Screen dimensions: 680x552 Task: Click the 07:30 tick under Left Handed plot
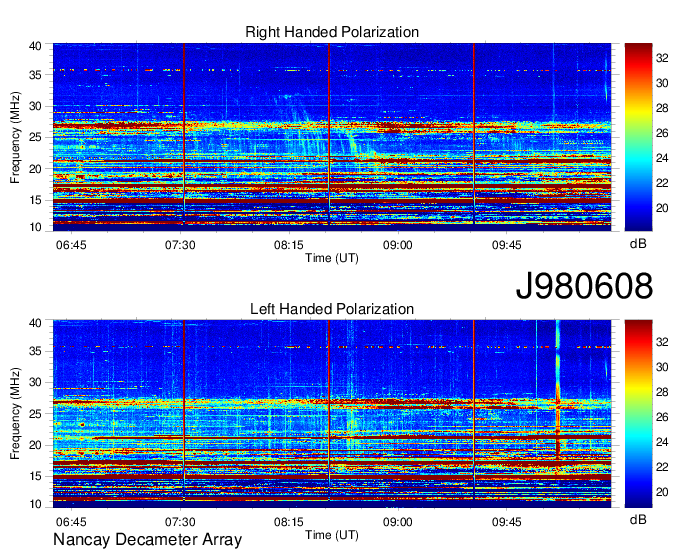tap(180, 522)
